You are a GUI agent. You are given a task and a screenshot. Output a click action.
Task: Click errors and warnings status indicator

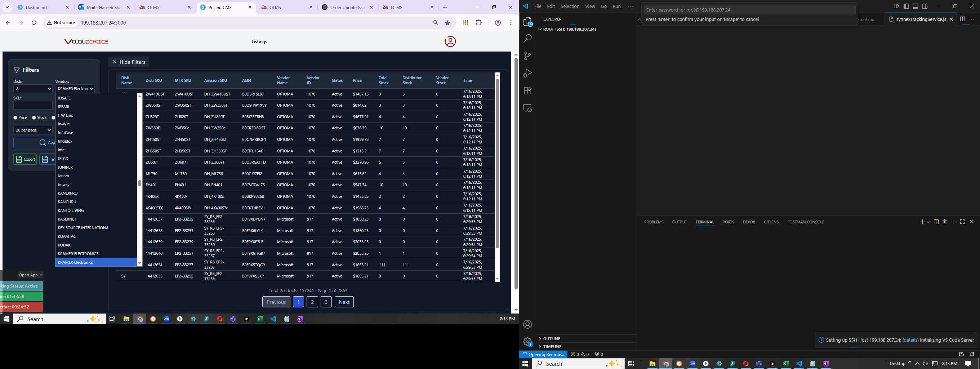580,354
